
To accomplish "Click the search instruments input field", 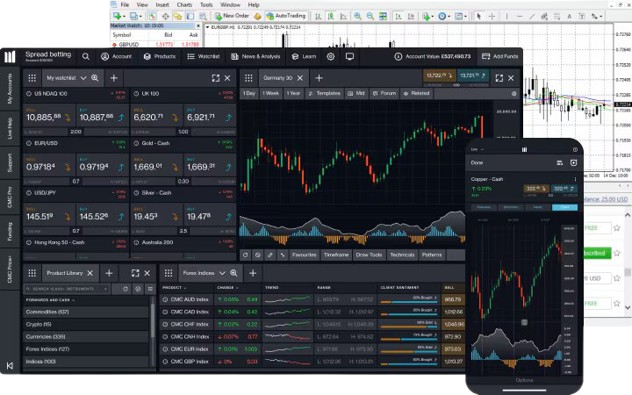I will [x=67, y=289].
